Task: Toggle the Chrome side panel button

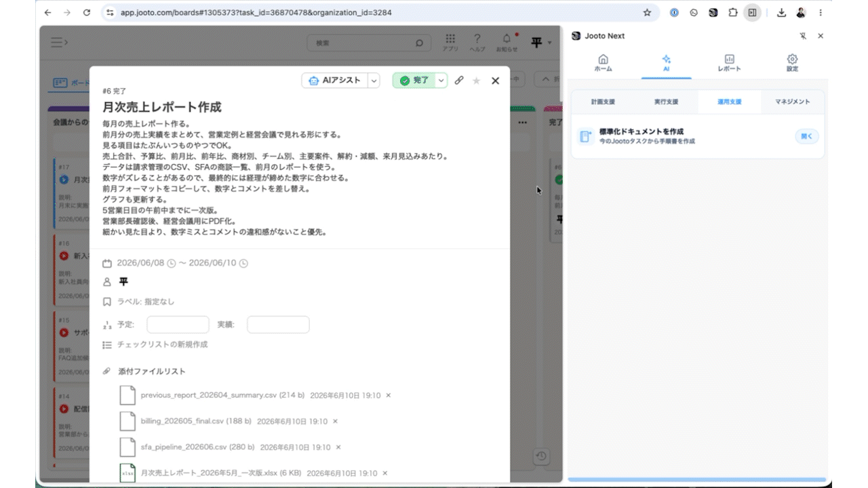Action: click(x=752, y=12)
